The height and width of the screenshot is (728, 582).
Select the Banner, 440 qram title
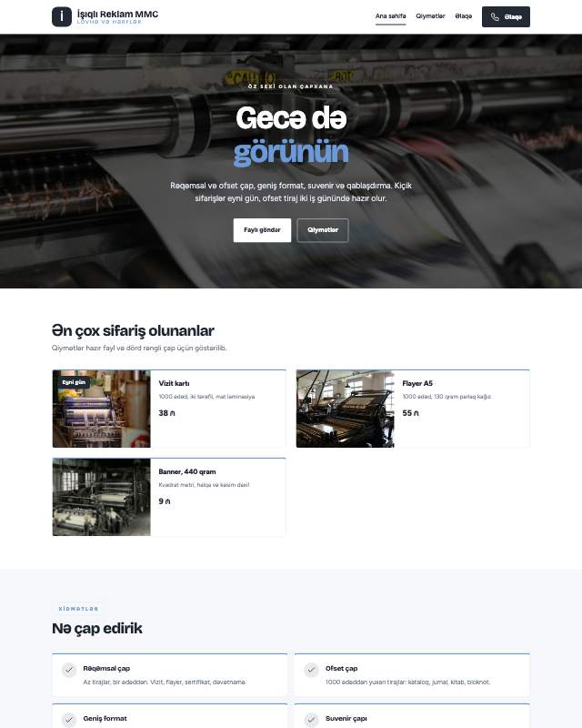[x=187, y=471]
